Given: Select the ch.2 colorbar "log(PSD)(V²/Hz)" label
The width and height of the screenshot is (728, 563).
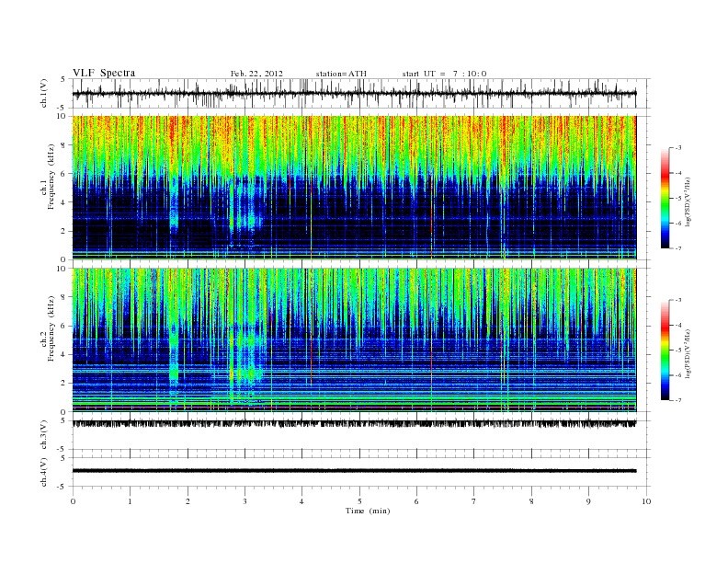Looking at the screenshot, I should (688, 353).
